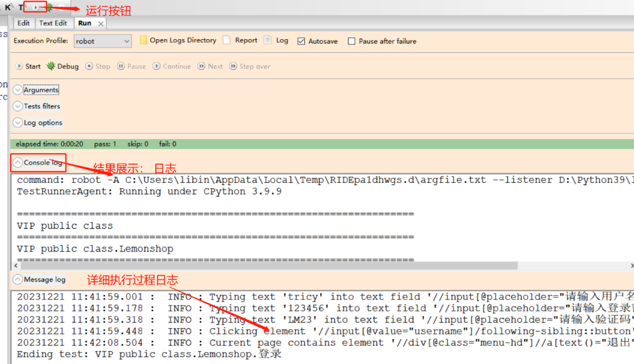This screenshot has height=364, width=634.
Task: Click the Step over icon
Action: click(x=233, y=66)
